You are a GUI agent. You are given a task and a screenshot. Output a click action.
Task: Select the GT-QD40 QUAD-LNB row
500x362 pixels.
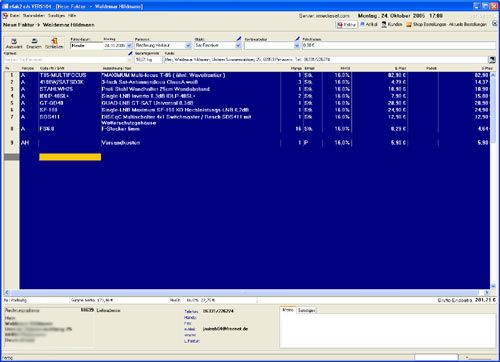click(255, 103)
